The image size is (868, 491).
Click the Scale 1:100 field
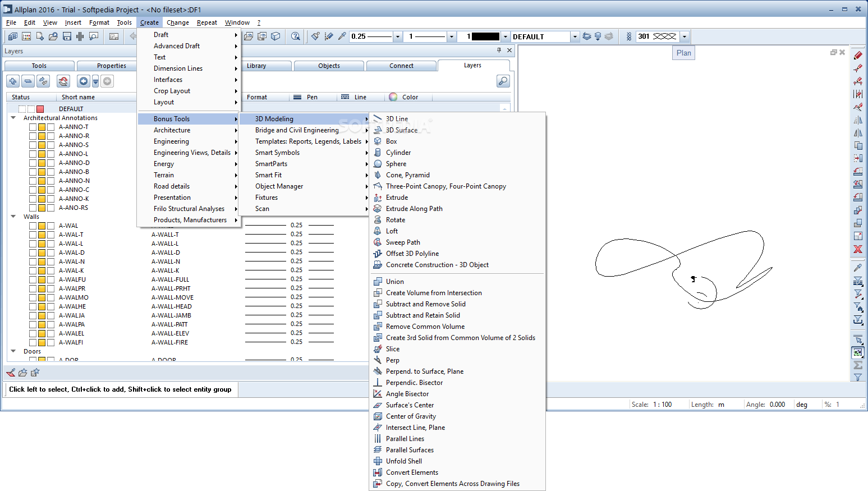[662, 405]
